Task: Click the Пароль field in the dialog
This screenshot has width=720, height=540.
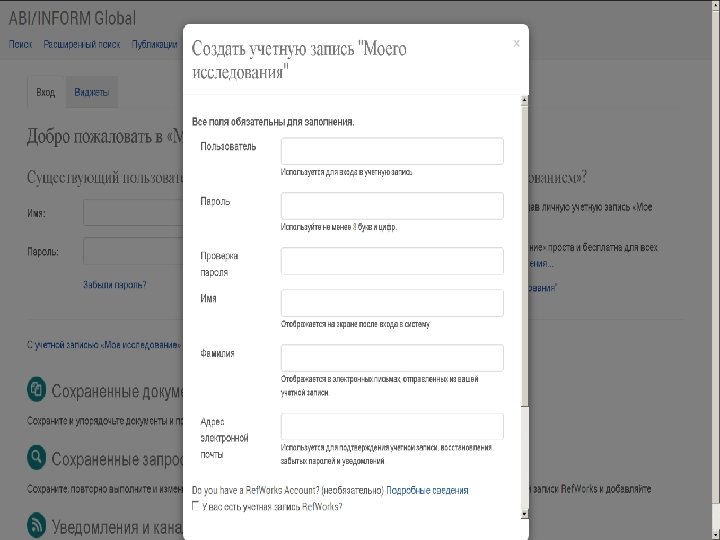Action: 392,206
